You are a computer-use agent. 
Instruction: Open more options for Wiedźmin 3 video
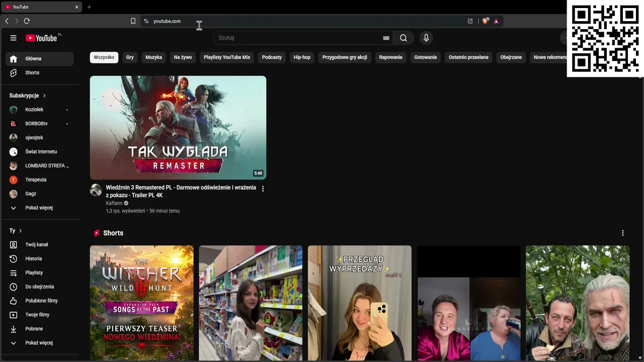pyautogui.click(x=263, y=189)
